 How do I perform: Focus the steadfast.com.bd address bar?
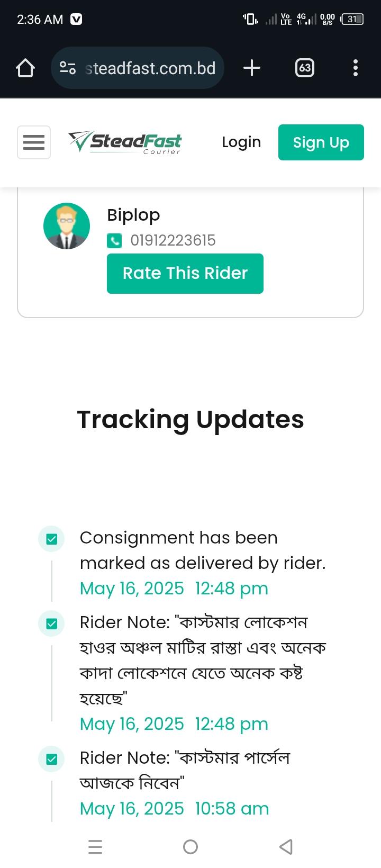[x=150, y=68]
